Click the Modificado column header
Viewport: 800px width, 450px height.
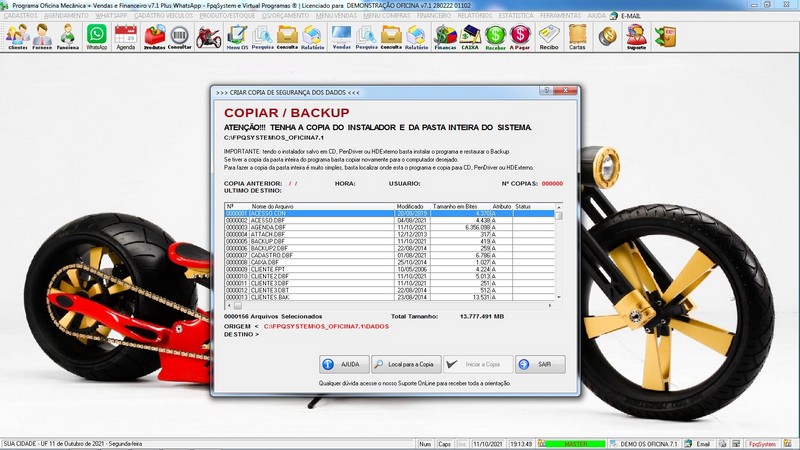click(x=413, y=207)
